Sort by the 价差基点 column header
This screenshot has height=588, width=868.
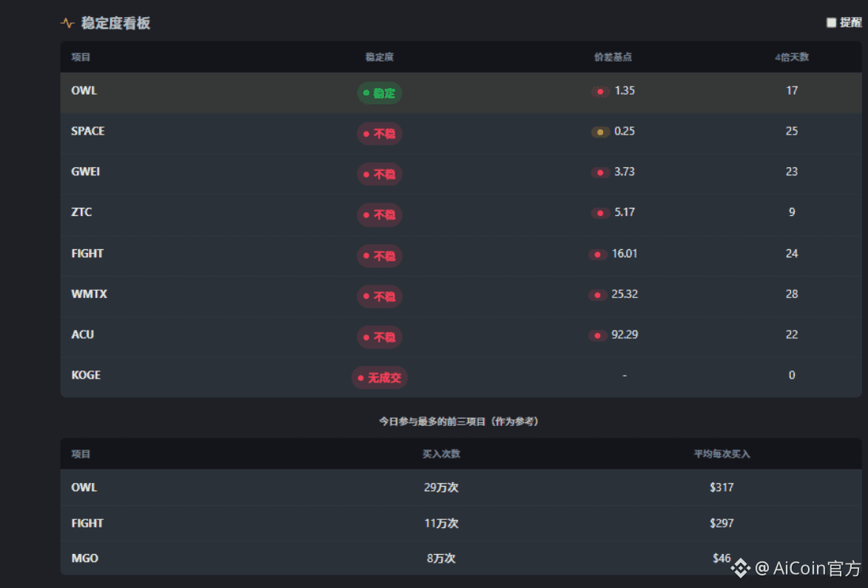(613, 57)
